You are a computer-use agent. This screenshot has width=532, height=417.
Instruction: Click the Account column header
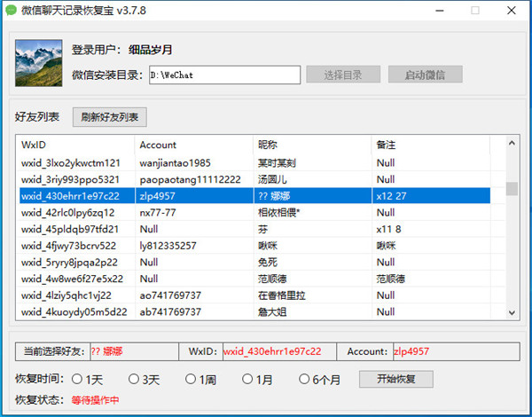pos(193,145)
